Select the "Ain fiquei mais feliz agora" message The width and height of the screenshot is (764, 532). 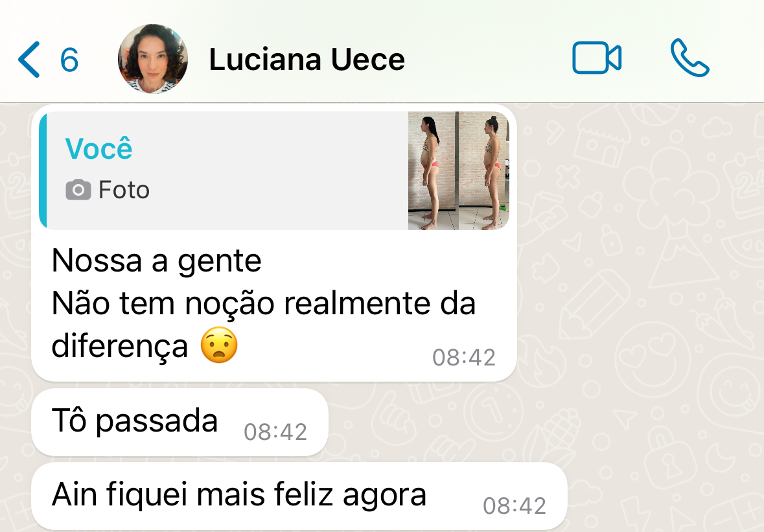click(299, 496)
